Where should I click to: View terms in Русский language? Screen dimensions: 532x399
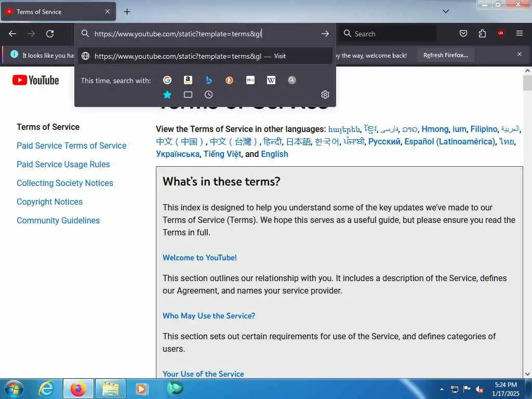(x=384, y=141)
